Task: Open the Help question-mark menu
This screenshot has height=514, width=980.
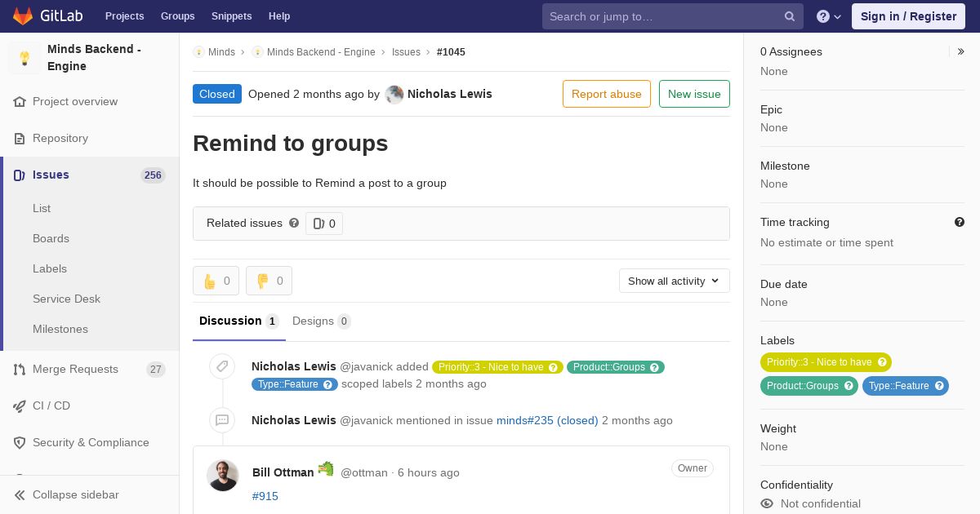Action: 829,16
